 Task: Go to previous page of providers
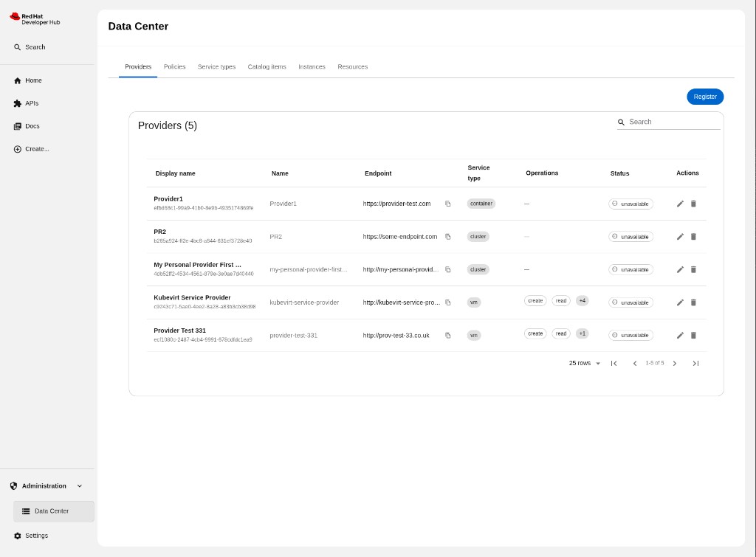coord(635,363)
